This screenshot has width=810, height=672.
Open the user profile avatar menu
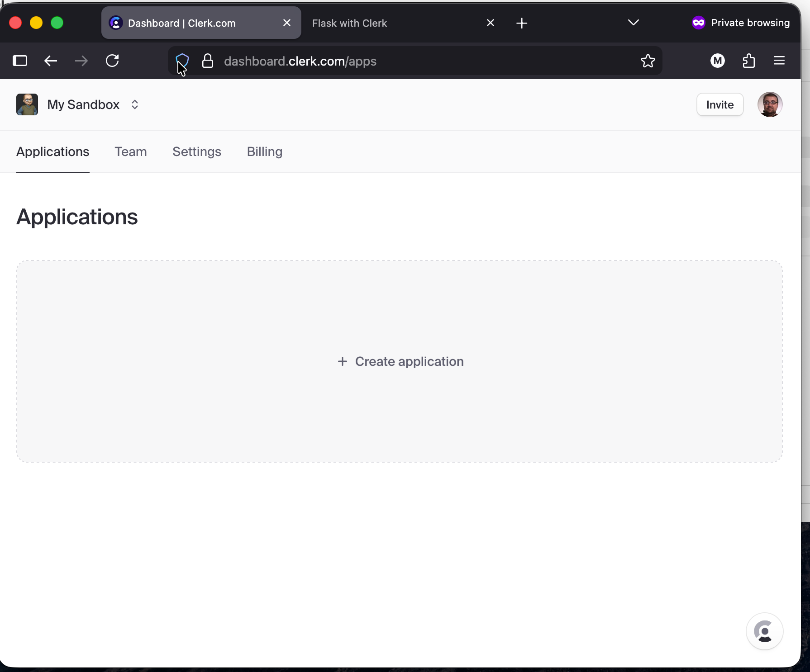tap(770, 104)
